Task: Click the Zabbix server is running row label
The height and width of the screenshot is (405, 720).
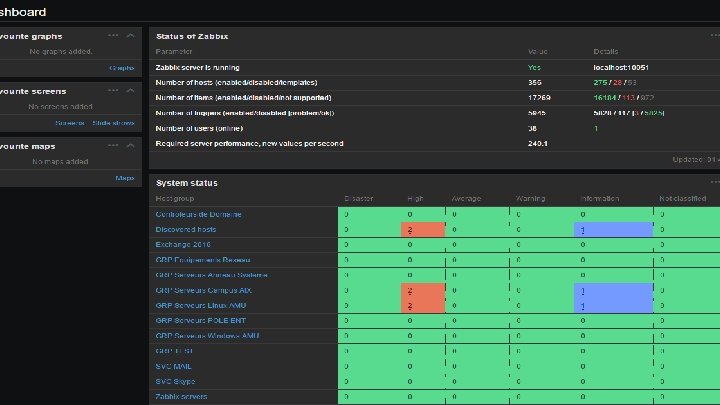Action: pyautogui.click(x=197, y=68)
